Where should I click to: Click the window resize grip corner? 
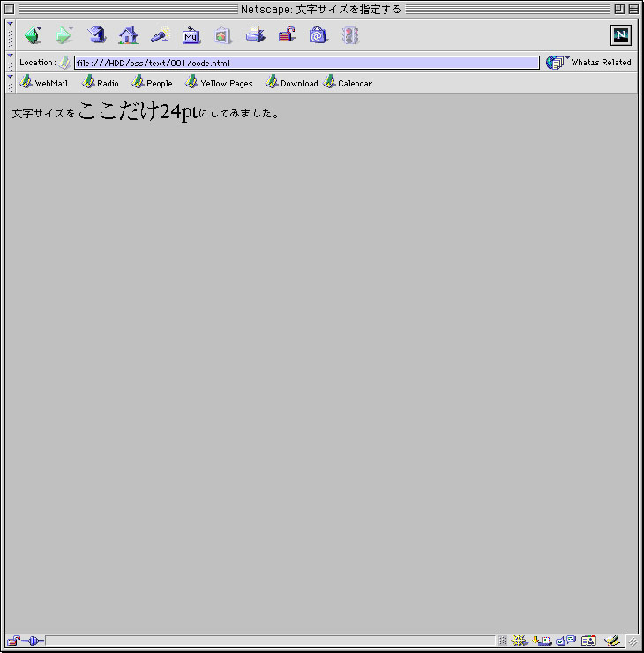pyautogui.click(x=633, y=642)
